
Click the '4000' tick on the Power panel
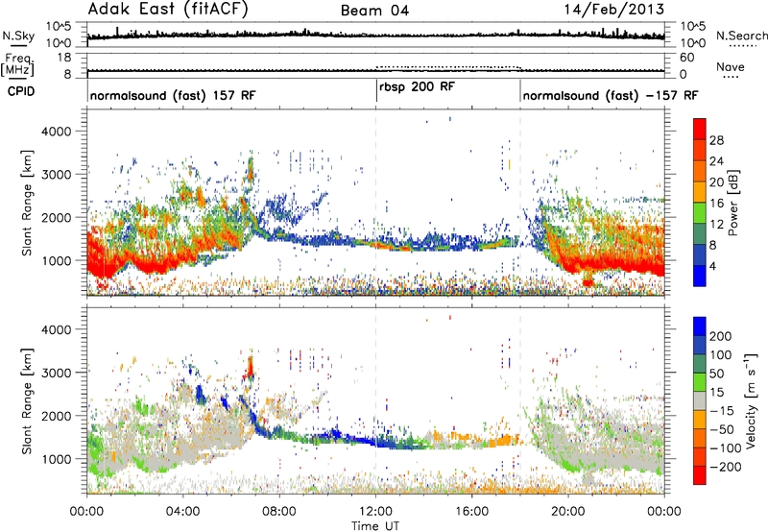[56, 132]
